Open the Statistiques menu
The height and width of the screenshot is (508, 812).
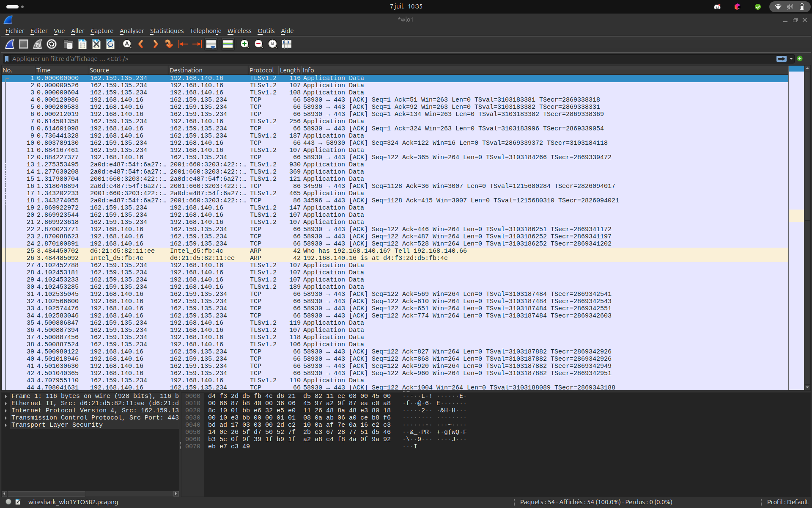(x=167, y=31)
